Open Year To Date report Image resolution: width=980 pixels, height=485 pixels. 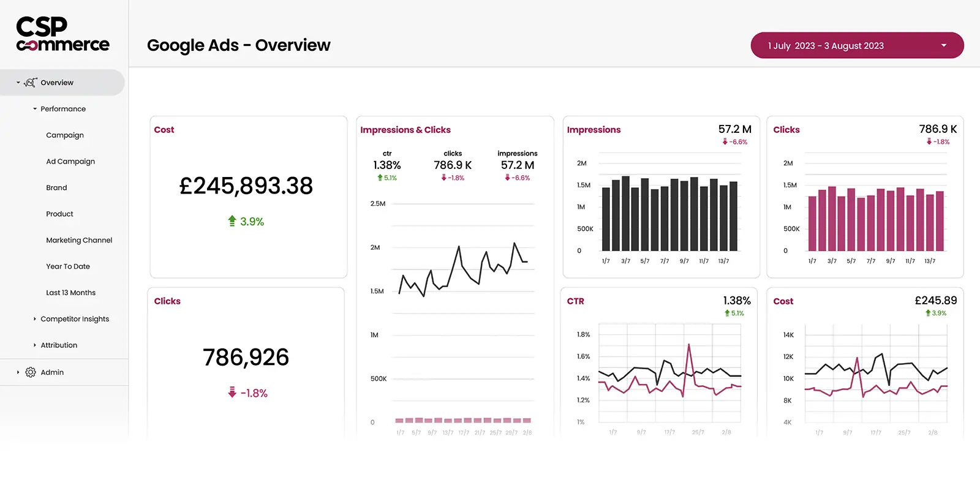coord(68,267)
